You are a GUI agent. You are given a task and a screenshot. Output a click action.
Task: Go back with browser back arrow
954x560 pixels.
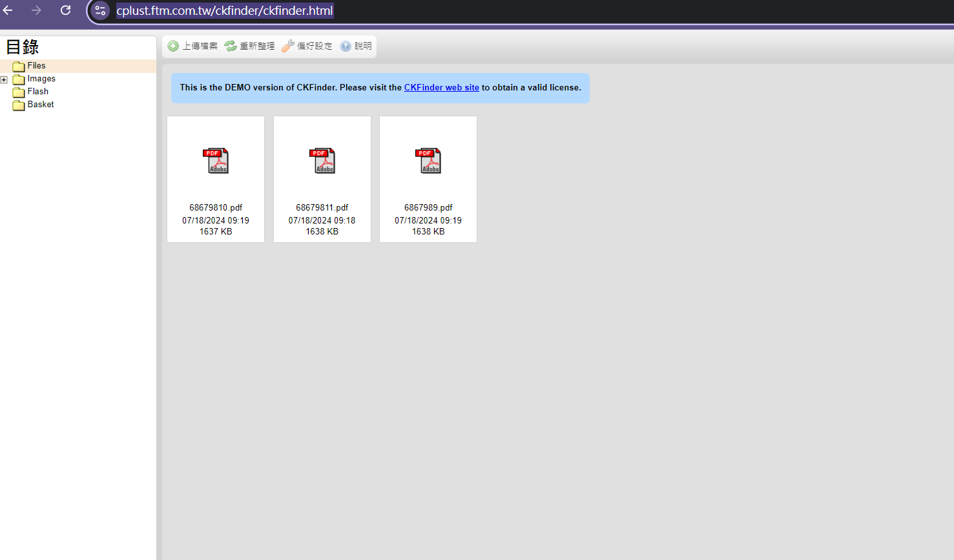click(8, 10)
